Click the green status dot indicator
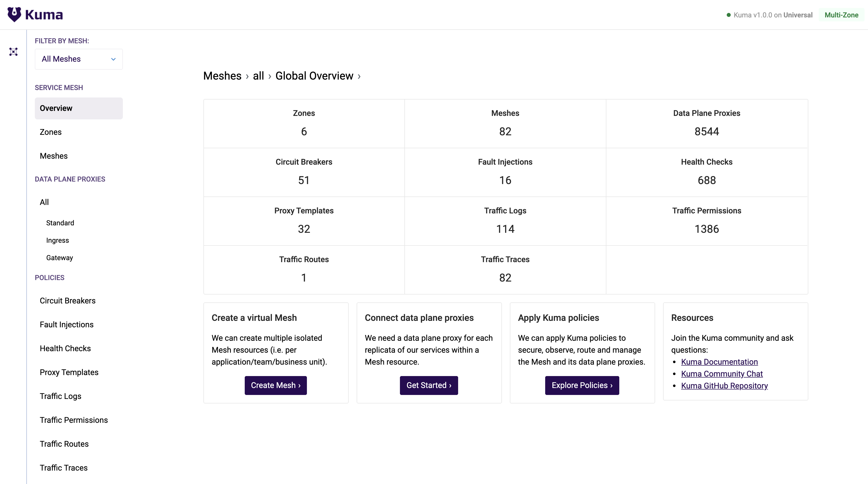This screenshot has height=484, width=868. tap(728, 15)
